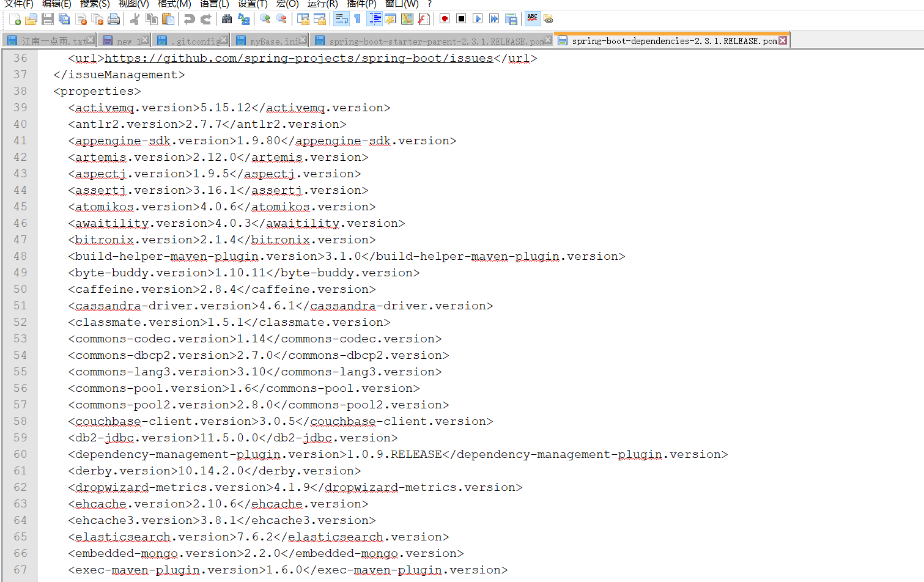Click the exec-maven-plugin.version 1.6.0 line

[x=288, y=570]
